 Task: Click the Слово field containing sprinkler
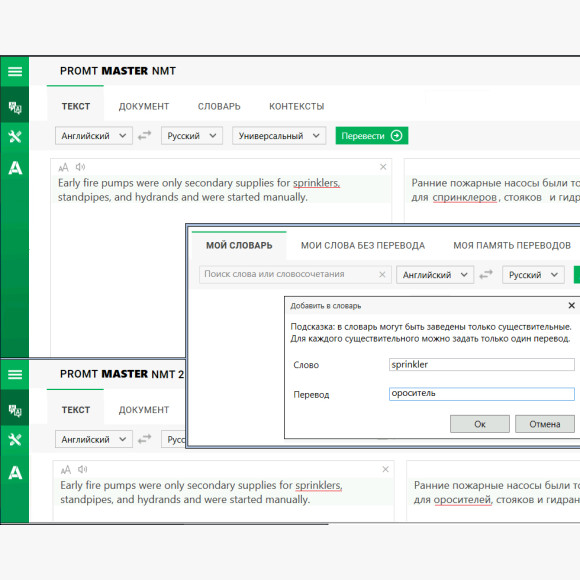coord(482,364)
